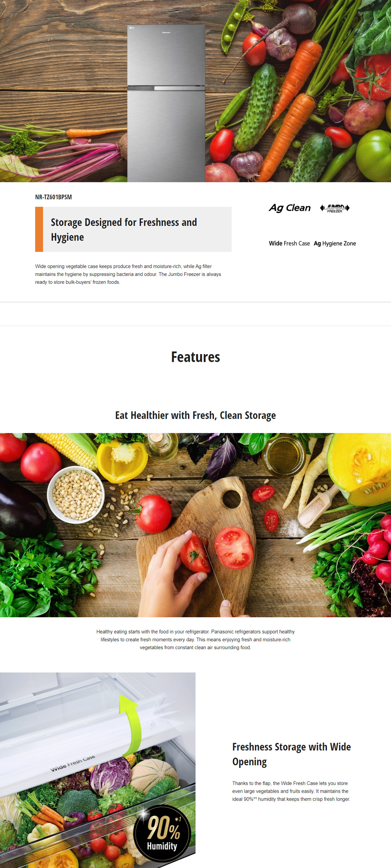The image size is (391, 868).
Task: Click the Freshness Storage with Wide Opening title
Action: coord(291,754)
